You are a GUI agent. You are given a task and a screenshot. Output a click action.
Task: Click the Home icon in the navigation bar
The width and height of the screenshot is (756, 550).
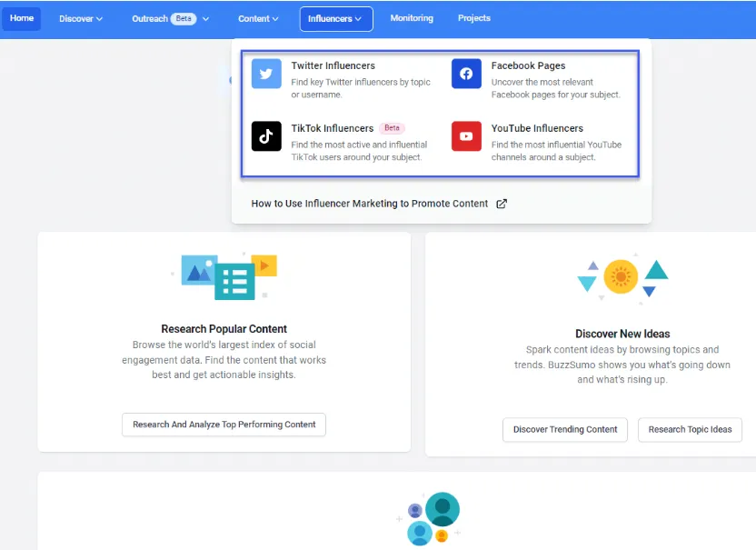21,17
